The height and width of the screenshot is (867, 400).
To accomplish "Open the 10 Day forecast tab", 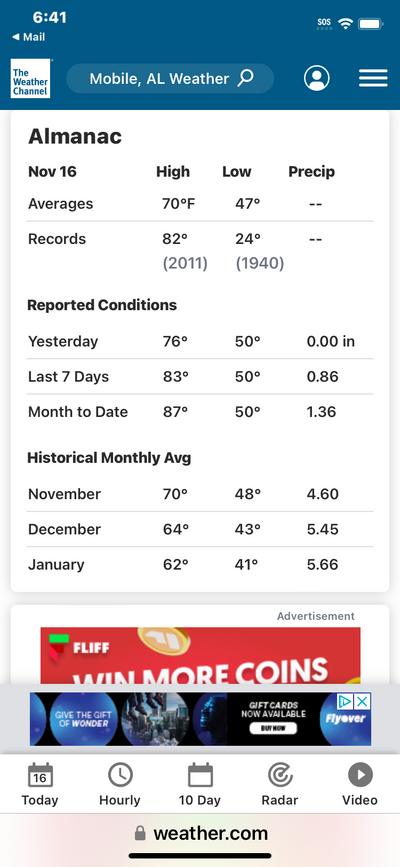I will pyautogui.click(x=200, y=784).
